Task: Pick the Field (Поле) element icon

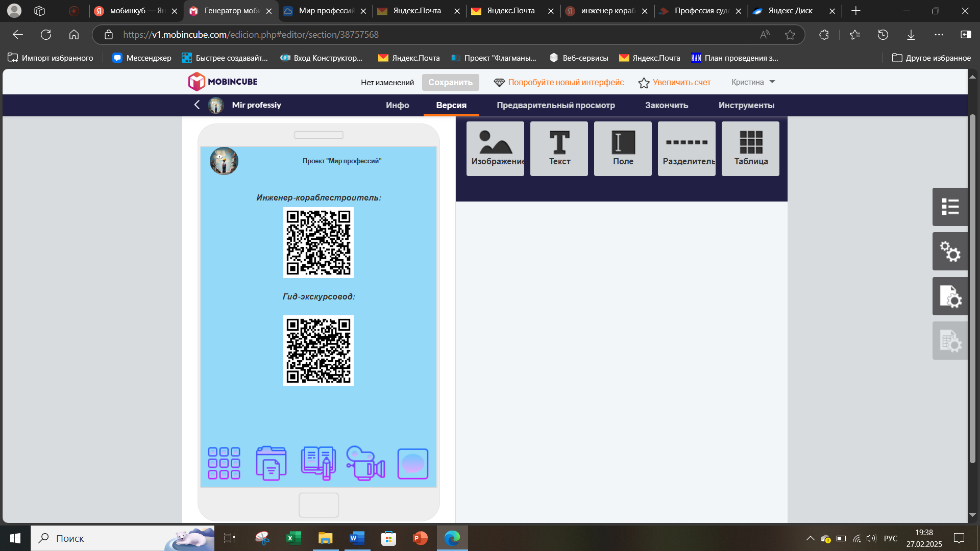Action: coord(623,148)
